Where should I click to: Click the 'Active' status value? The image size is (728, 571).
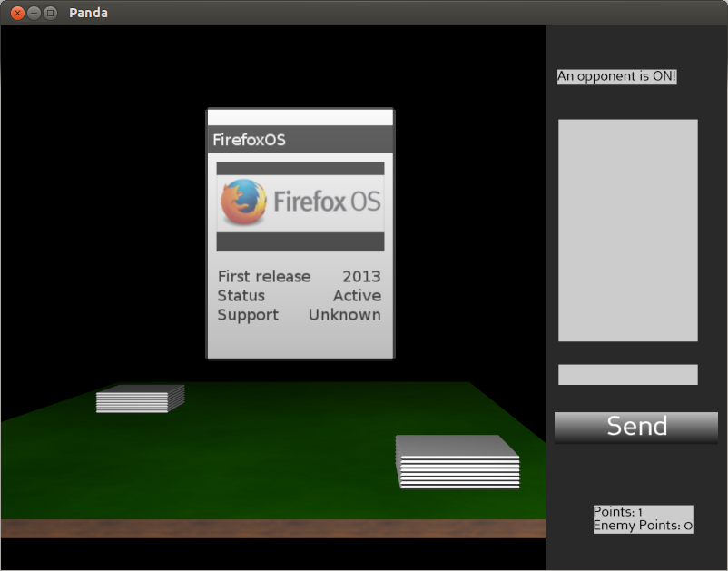click(x=357, y=296)
